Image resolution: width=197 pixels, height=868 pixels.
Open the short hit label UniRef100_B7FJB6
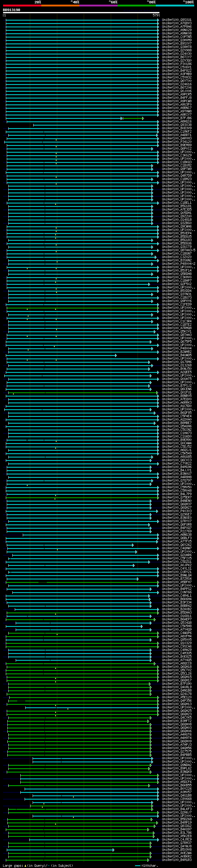(x=176, y=118)
